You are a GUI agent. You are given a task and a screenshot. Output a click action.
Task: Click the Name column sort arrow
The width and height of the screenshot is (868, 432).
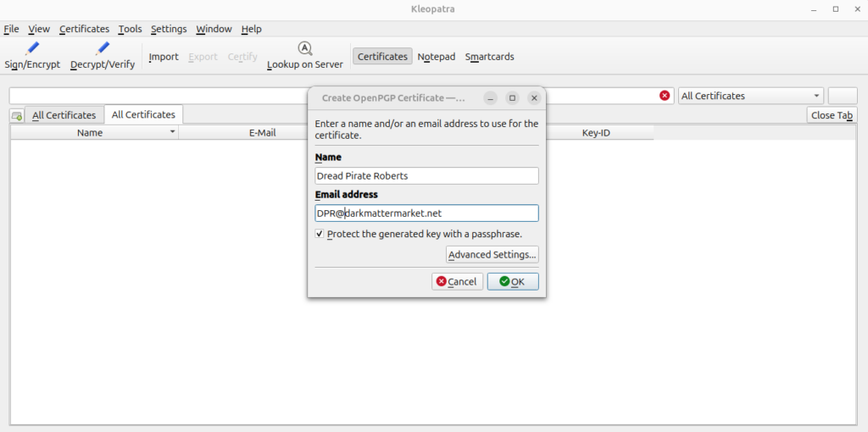pyautogui.click(x=173, y=132)
